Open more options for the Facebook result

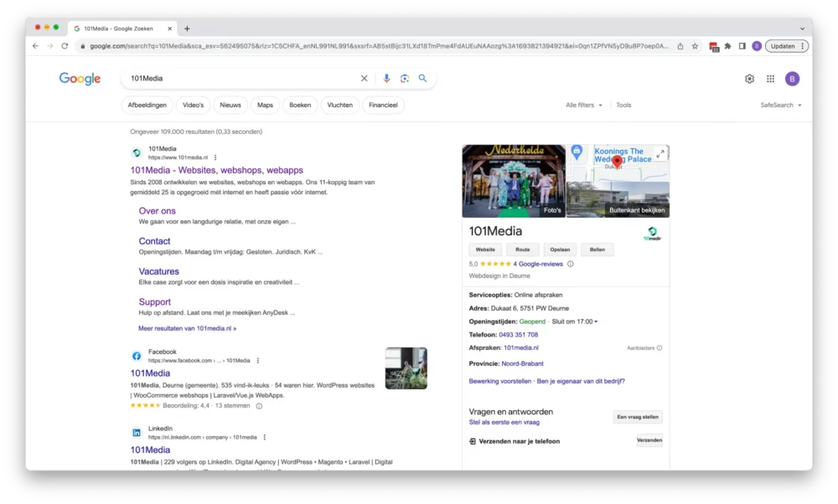click(x=258, y=361)
